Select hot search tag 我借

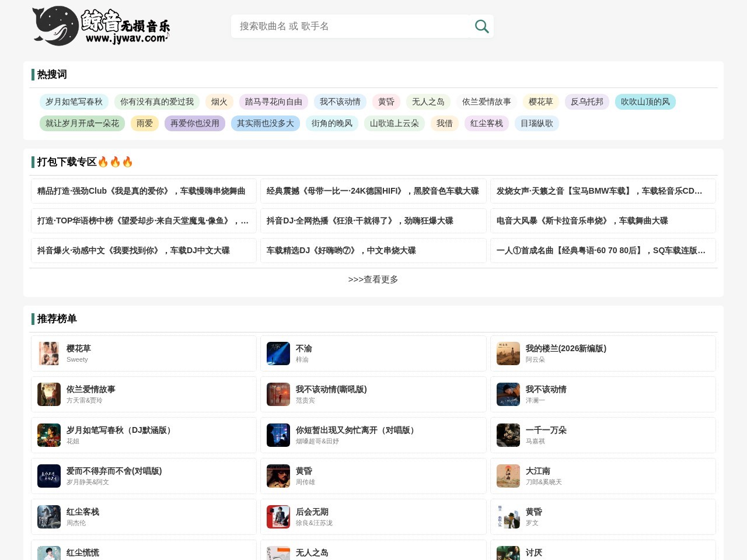point(445,123)
